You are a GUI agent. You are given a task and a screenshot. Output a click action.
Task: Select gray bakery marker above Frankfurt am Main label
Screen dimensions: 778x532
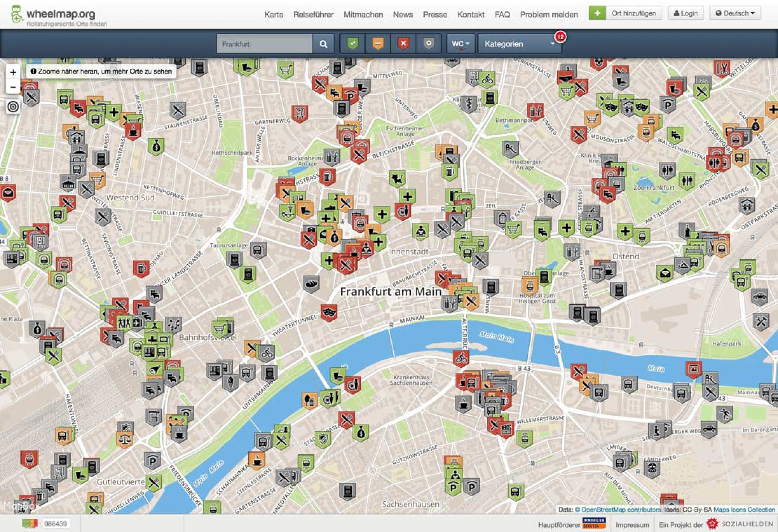pos(311,284)
